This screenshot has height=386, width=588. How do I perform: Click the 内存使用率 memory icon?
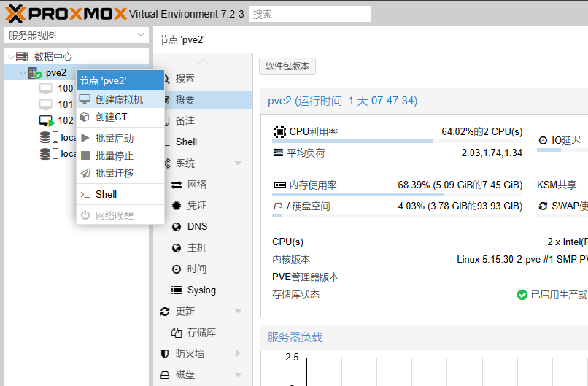(279, 185)
